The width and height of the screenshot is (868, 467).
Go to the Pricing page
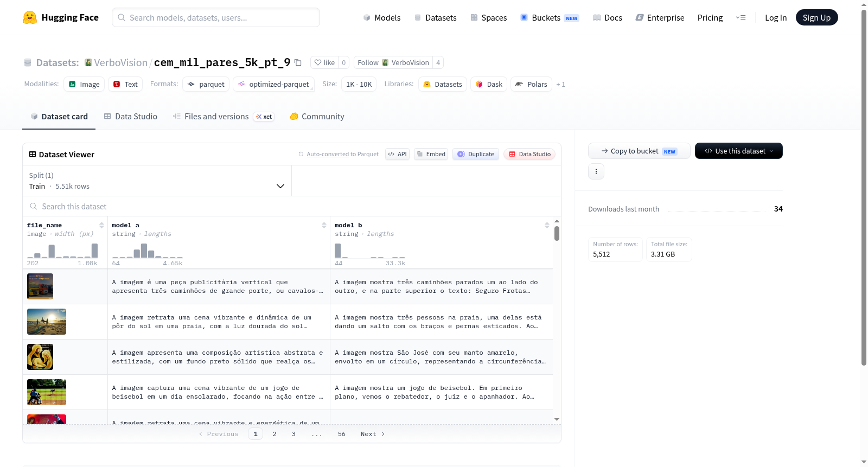pos(710,17)
